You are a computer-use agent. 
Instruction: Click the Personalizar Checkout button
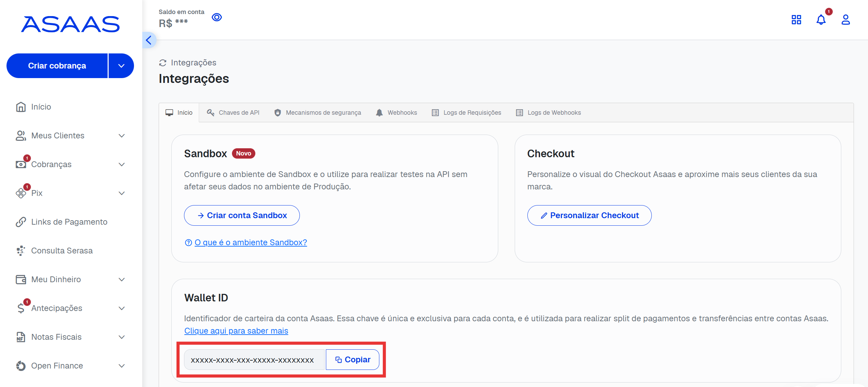(589, 215)
